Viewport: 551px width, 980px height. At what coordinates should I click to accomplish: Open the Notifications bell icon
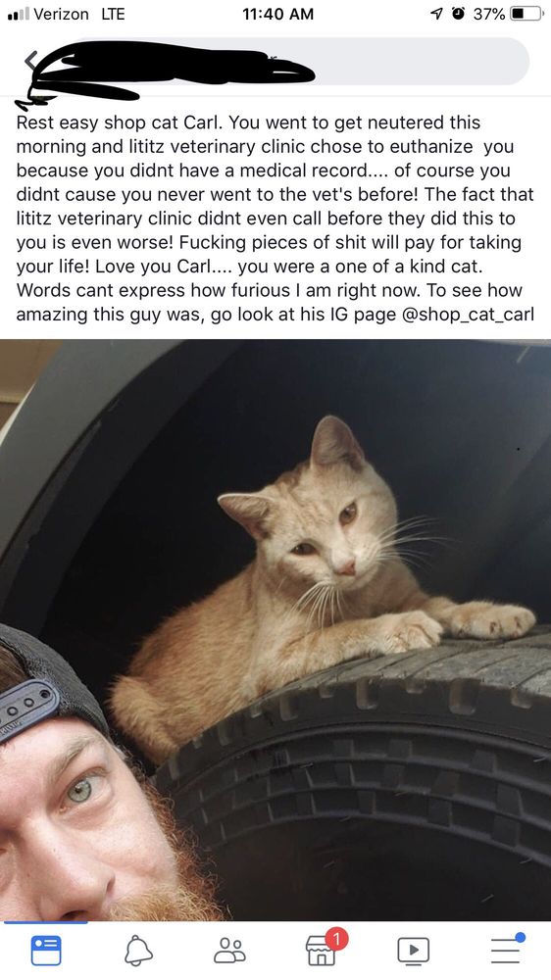138,951
